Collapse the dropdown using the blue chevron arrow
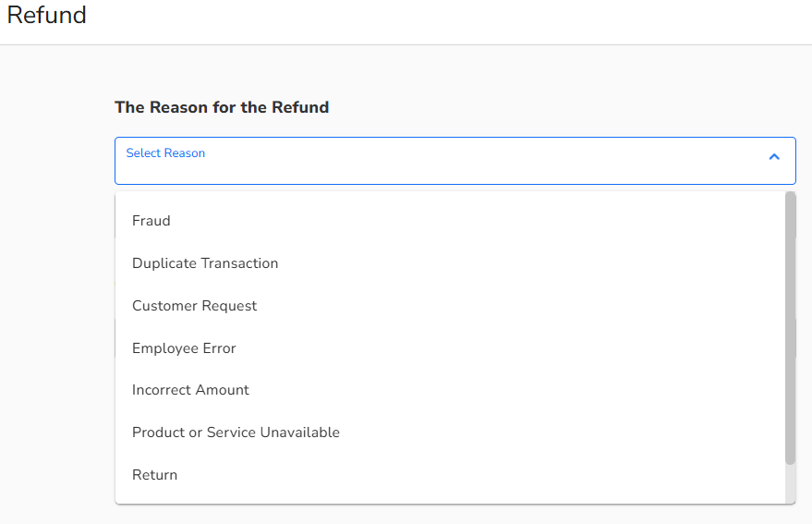The image size is (812, 524). [x=774, y=157]
